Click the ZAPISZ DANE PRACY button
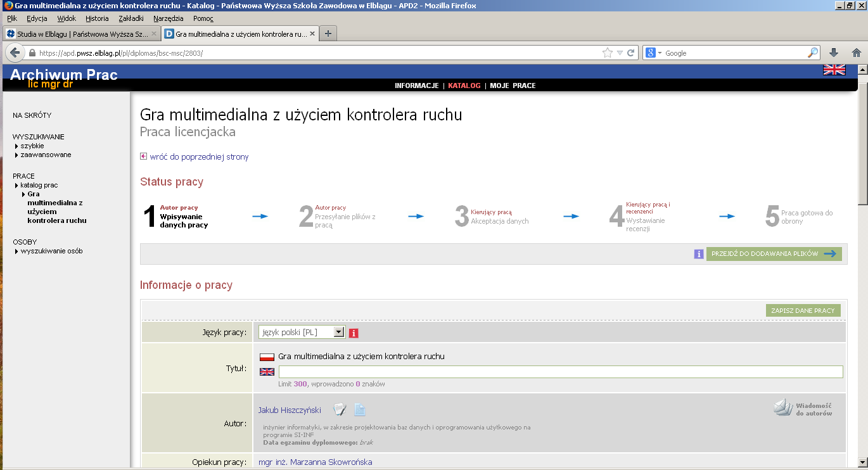 coord(803,310)
